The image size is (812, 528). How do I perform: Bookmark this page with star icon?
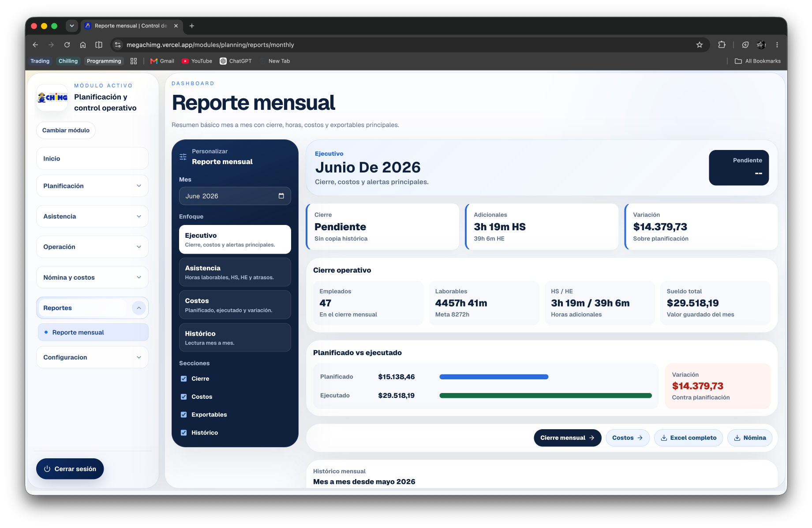pyautogui.click(x=700, y=45)
